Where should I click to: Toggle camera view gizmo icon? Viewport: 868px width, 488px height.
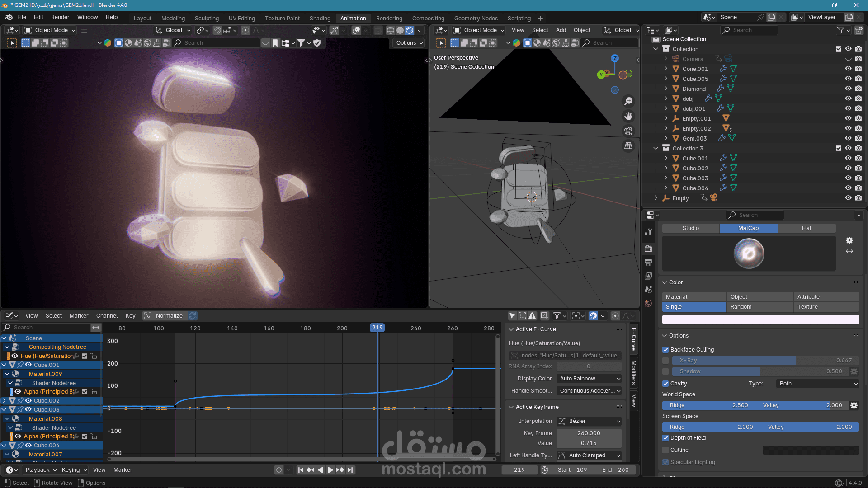tap(628, 131)
